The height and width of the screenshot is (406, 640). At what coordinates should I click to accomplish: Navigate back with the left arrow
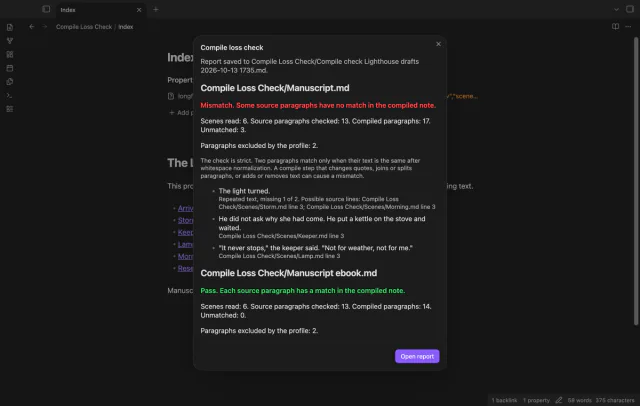(31, 27)
